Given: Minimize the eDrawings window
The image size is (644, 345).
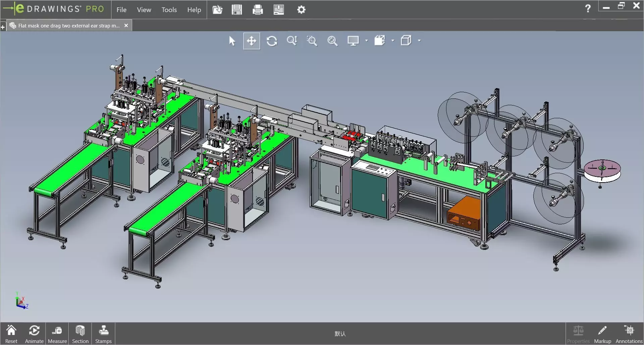Looking at the screenshot, I should pos(606,7).
